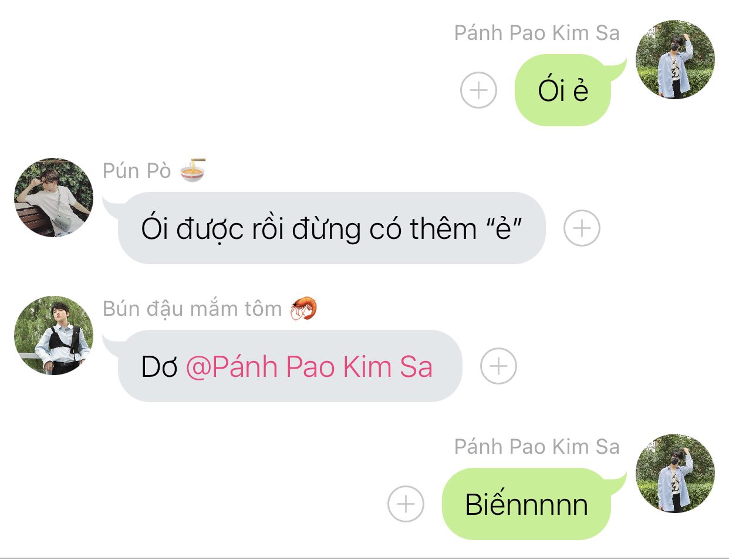
Task: Open Pánh Pao Kim Sa's bottom avatar
Action: click(675, 473)
